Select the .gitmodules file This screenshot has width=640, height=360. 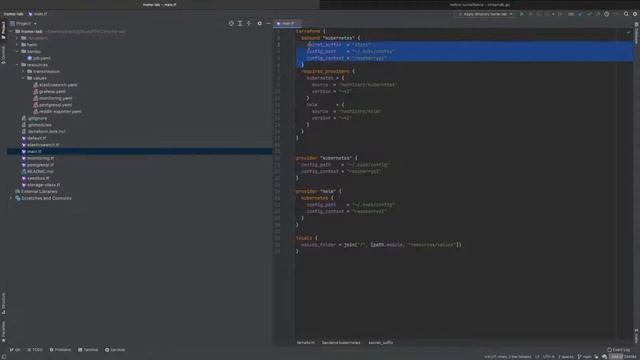pos(39,125)
